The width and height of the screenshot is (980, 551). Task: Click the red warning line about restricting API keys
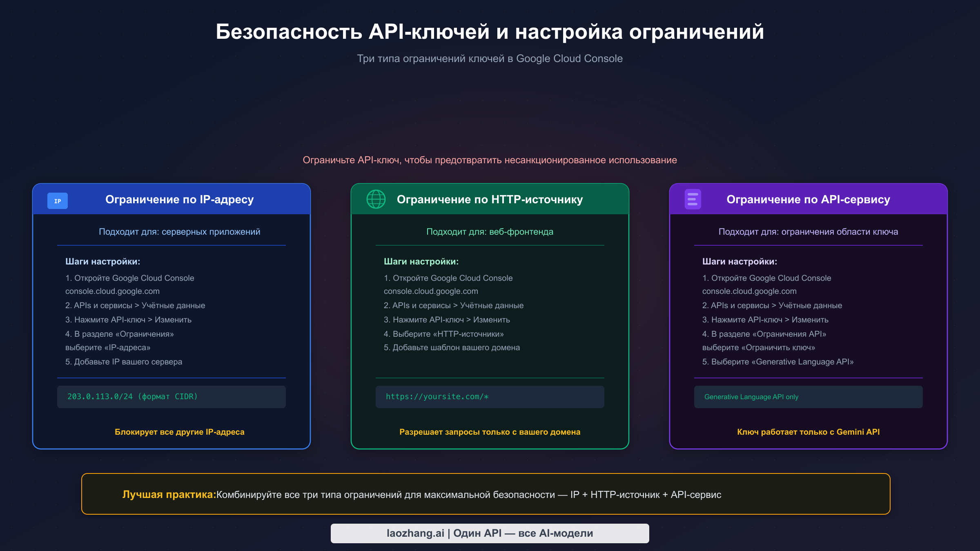click(x=490, y=160)
